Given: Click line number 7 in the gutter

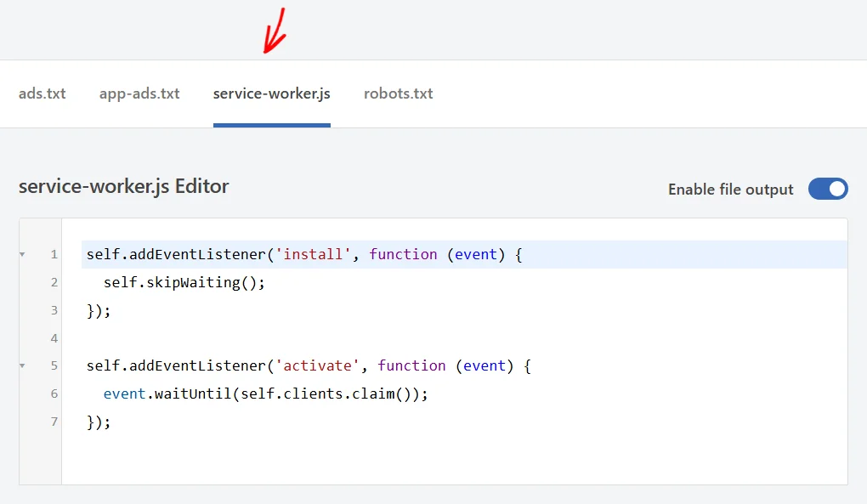Looking at the screenshot, I should pyautogui.click(x=54, y=421).
